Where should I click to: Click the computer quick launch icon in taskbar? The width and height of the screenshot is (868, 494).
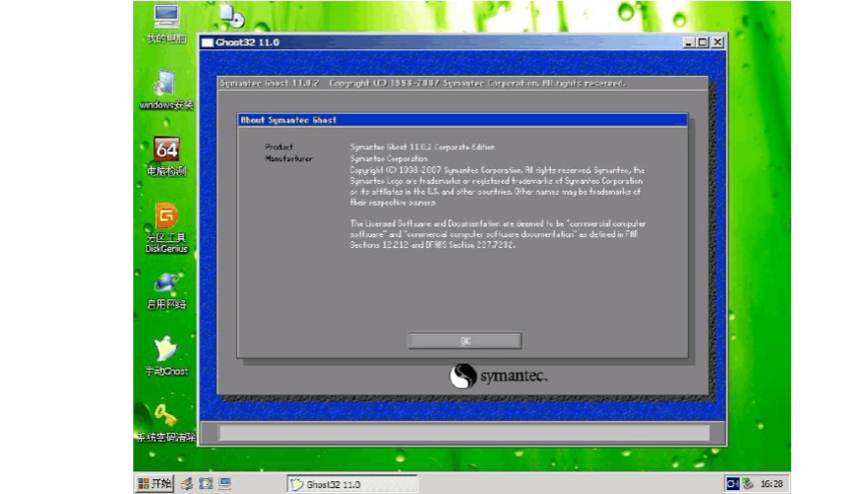click(x=224, y=483)
